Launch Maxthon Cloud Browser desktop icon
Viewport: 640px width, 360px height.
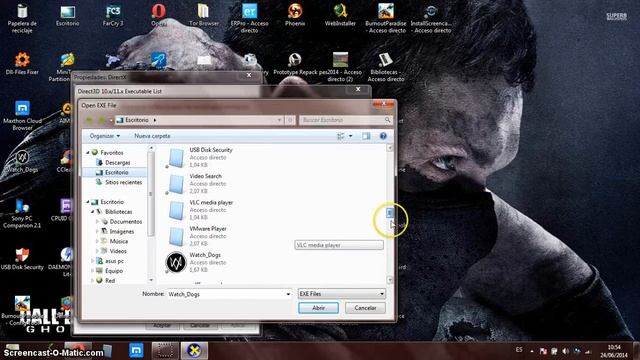(x=22, y=116)
